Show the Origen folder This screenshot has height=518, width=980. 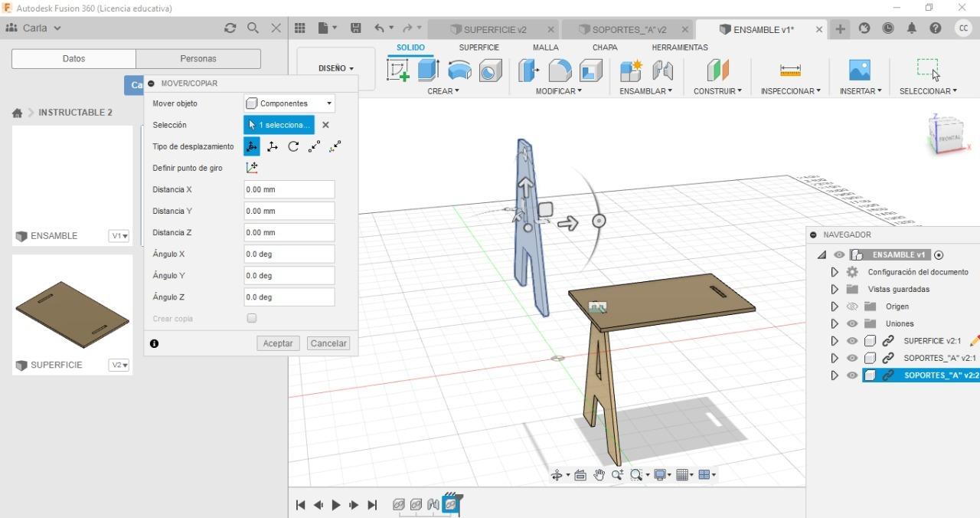[852, 307]
